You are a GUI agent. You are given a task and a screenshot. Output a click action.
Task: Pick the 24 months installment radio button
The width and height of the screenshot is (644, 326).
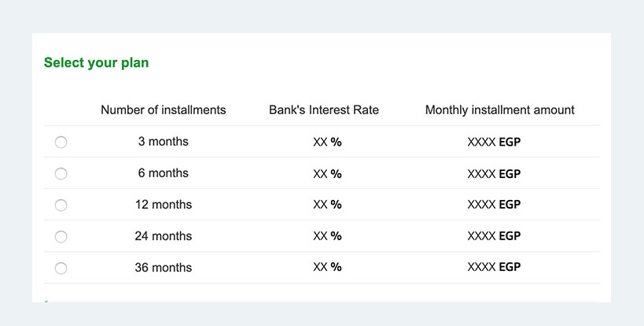(61, 237)
